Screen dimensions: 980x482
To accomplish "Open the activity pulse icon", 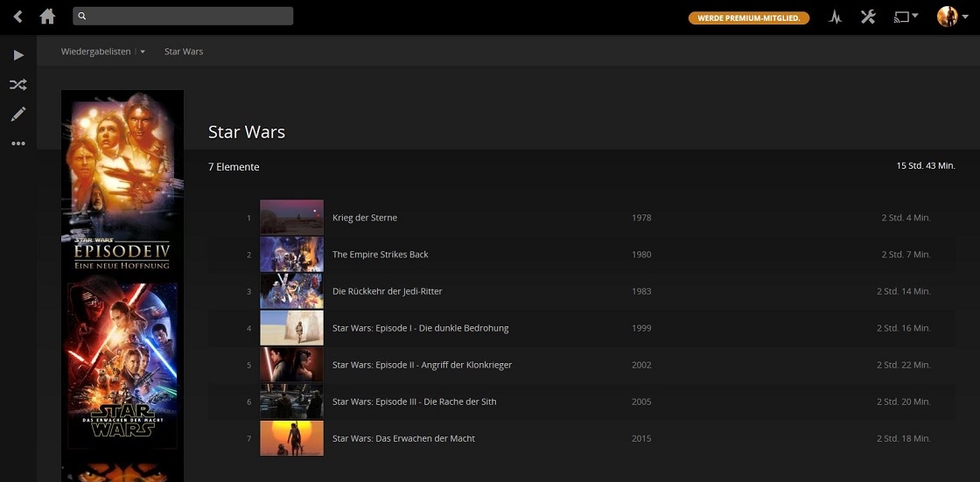I will (835, 17).
